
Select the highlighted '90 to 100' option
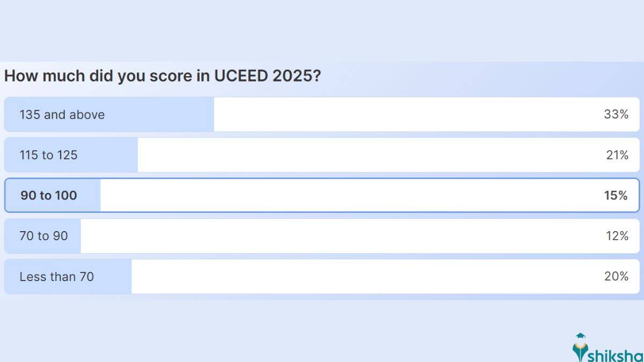click(322, 195)
